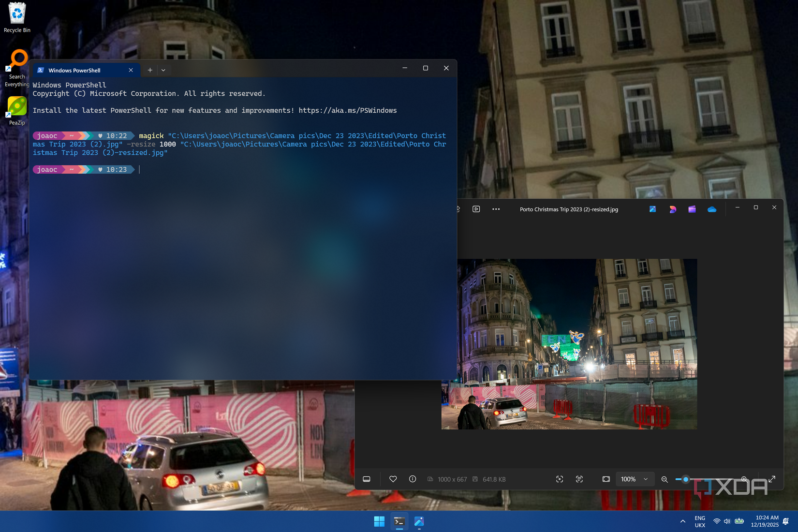Favorite the Porto photo with the heart

click(393, 479)
